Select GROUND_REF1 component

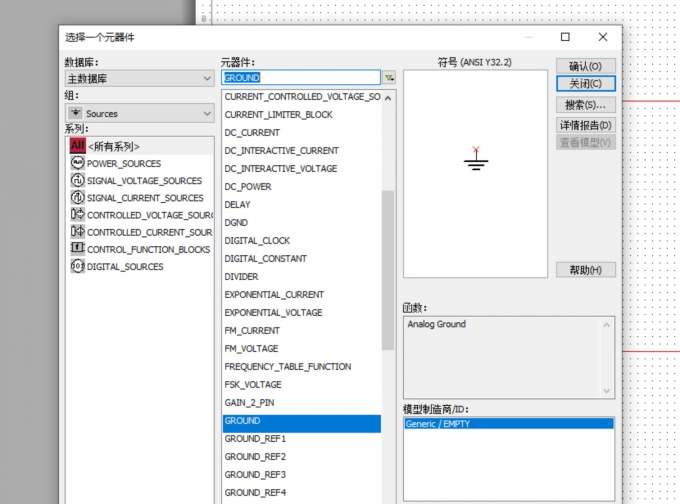[302, 439]
